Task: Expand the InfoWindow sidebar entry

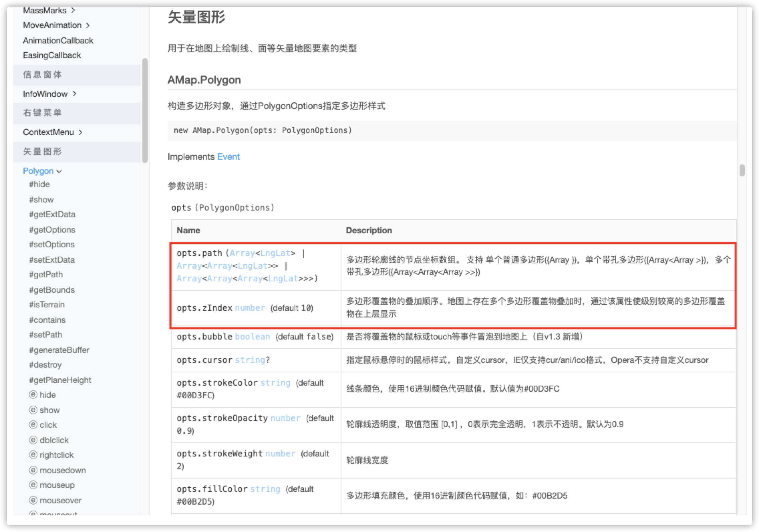Action: [74, 94]
